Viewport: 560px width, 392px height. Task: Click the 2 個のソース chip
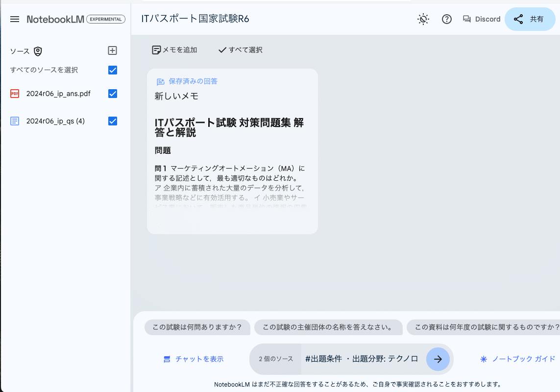tap(276, 359)
